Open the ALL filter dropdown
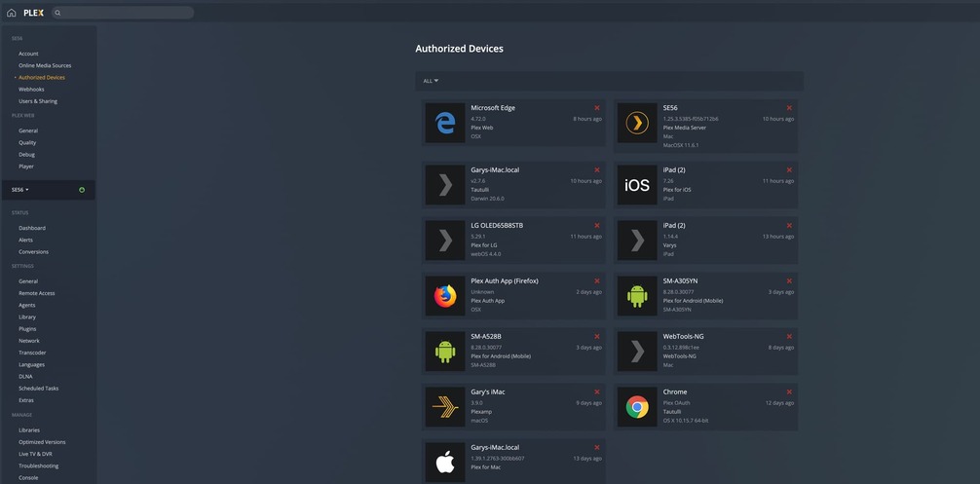 pos(431,81)
